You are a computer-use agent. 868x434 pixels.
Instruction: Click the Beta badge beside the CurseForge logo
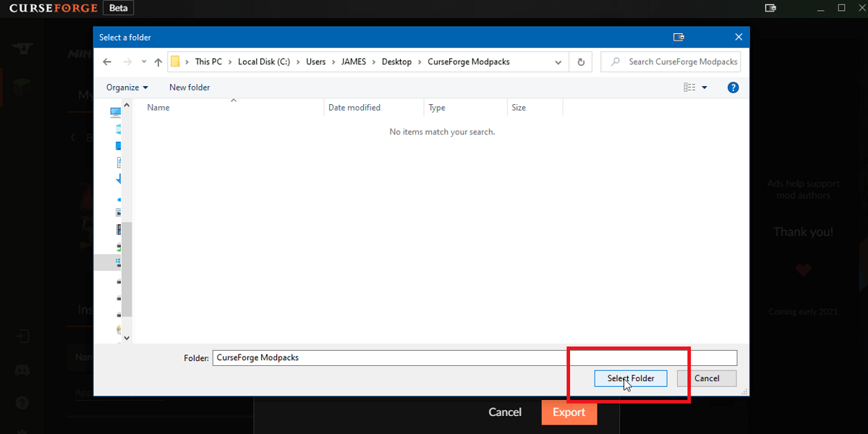(x=117, y=8)
